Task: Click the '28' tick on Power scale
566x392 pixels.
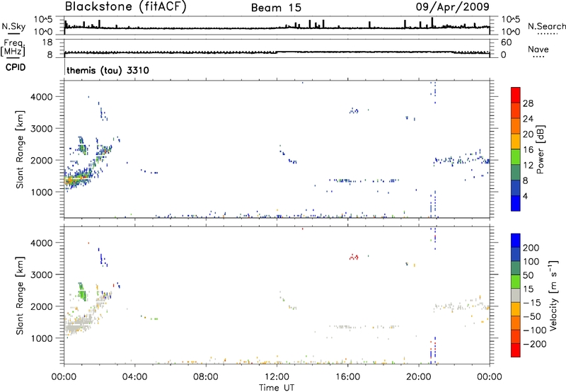Action: 528,103
